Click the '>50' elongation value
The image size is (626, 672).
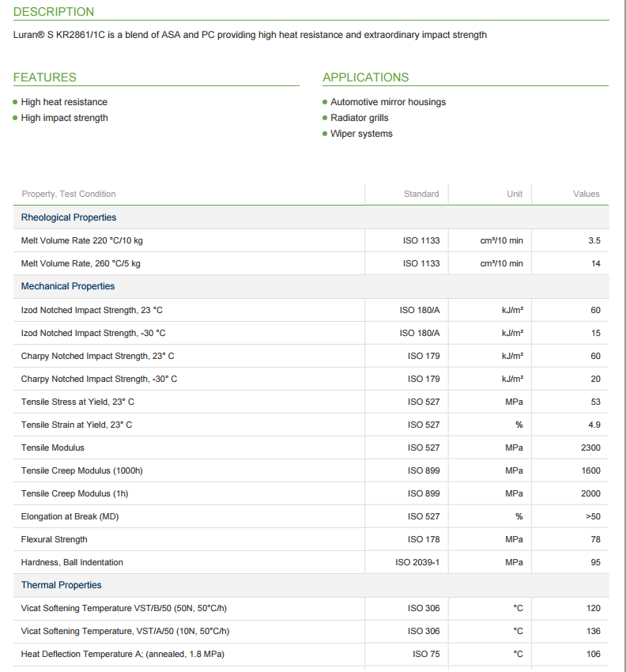tap(593, 516)
